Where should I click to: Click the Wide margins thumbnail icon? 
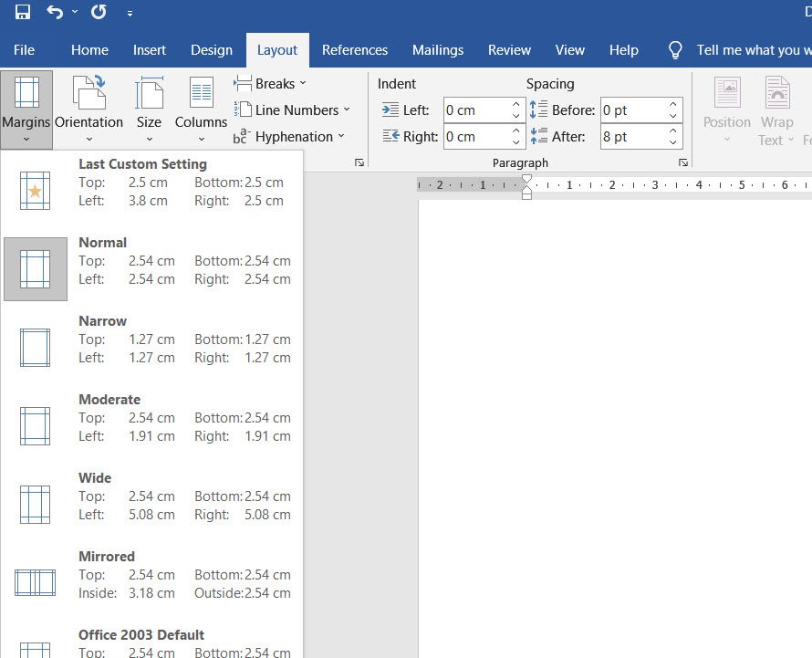pos(36,505)
